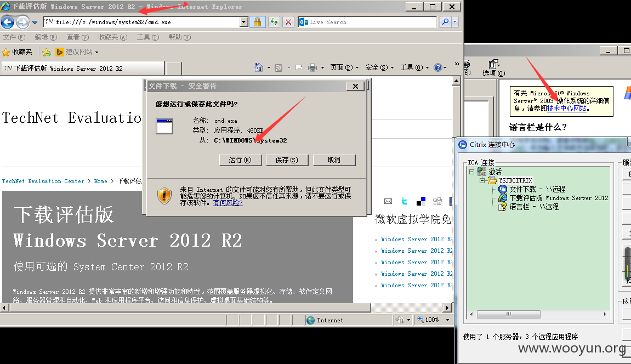Click the Twitter share icon on page
This screenshot has height=364, width=631.
tap(405, 201)
